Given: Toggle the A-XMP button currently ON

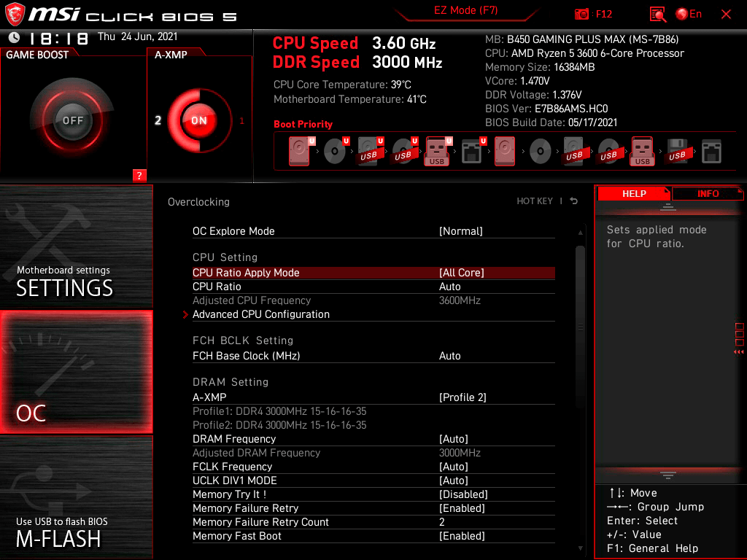Looking at the screenshot, I should pyautogui.click(x=198, y=120).
